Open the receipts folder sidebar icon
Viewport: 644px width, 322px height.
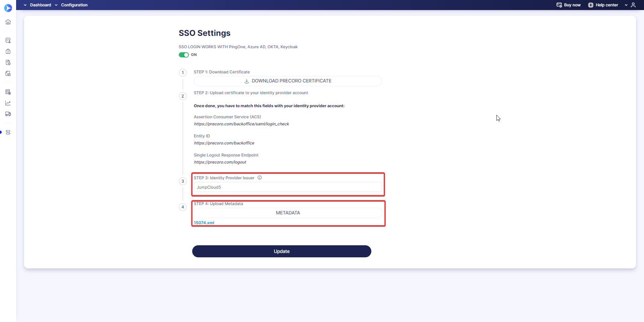[8, 74]
